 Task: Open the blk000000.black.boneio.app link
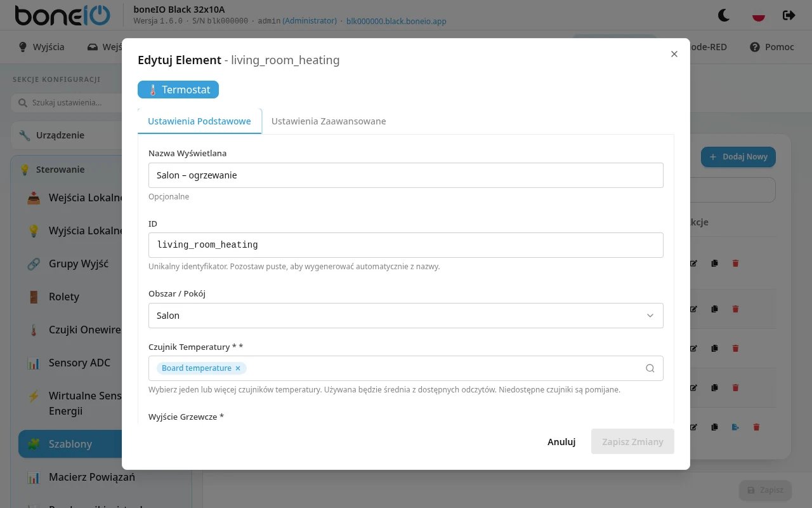(396, 21)
